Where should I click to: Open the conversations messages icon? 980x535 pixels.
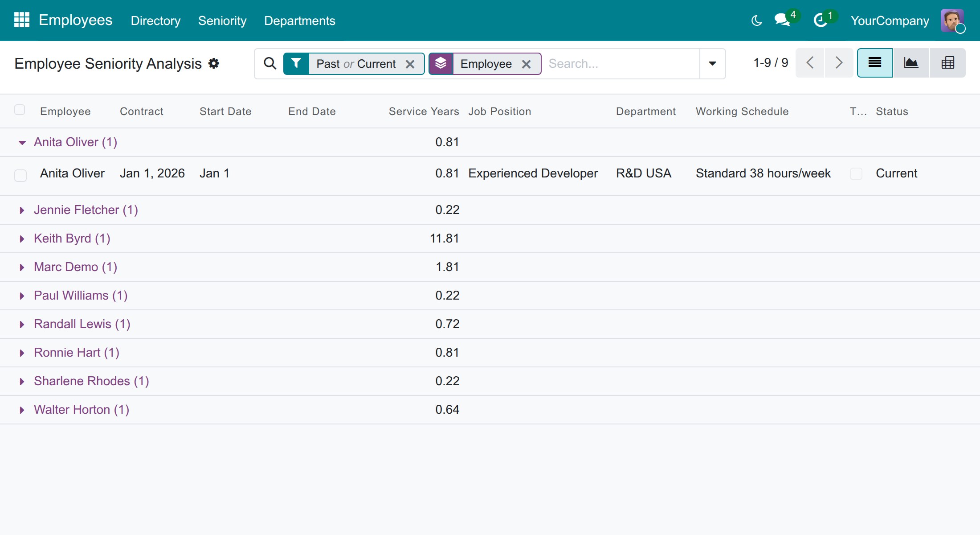pyautogui.click(x=782, y=20)
